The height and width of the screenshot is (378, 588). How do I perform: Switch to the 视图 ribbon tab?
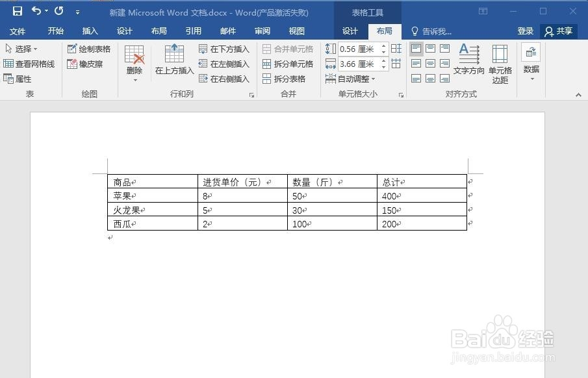pos(297,31)
